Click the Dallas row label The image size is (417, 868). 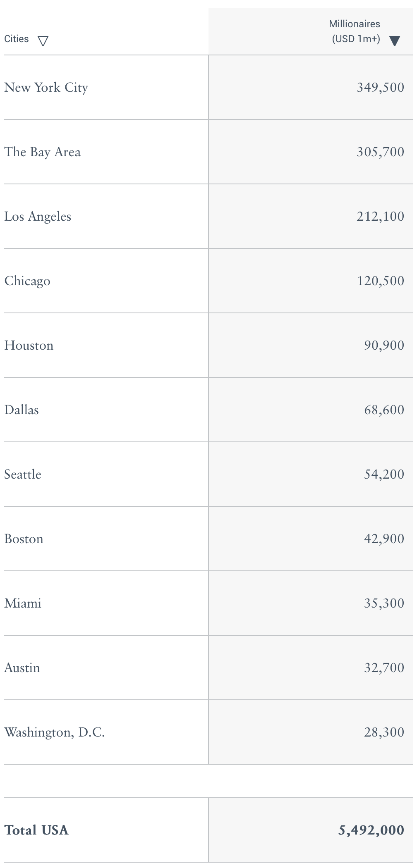click(22, 410)
